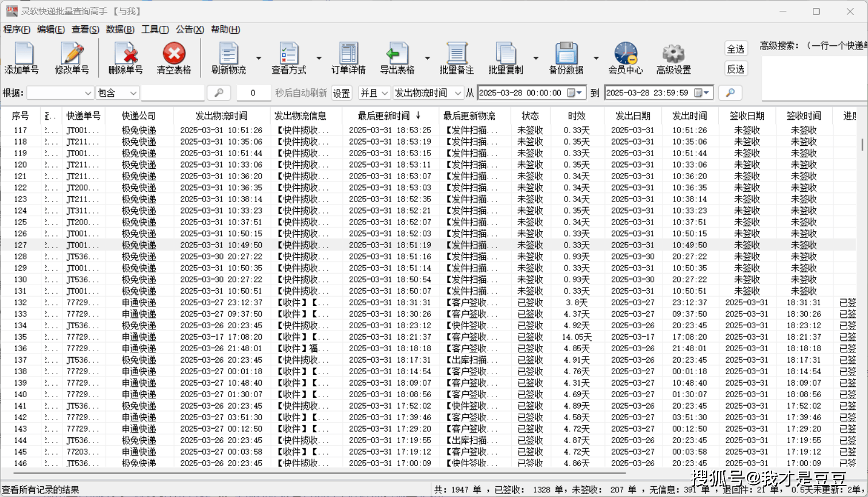Click the 快递公司 column header
The width and height of the screenshot is (868, 497).
click(x=139, y=116)
